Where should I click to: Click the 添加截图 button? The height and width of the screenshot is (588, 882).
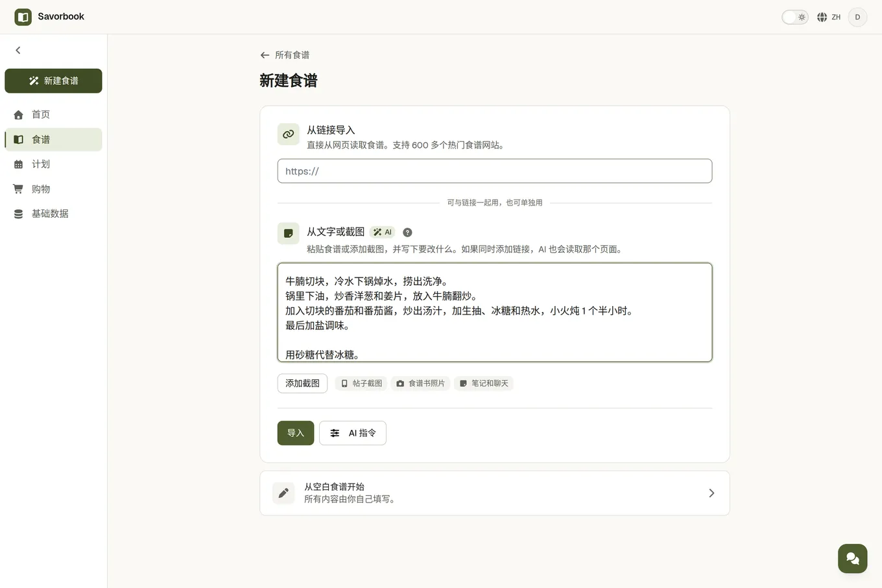(x=302, y=383)
